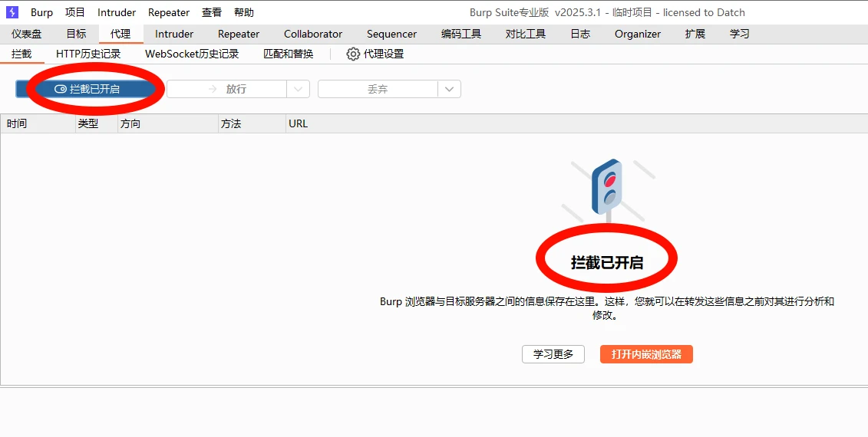Open the Organizer tab

coord(638,34)
